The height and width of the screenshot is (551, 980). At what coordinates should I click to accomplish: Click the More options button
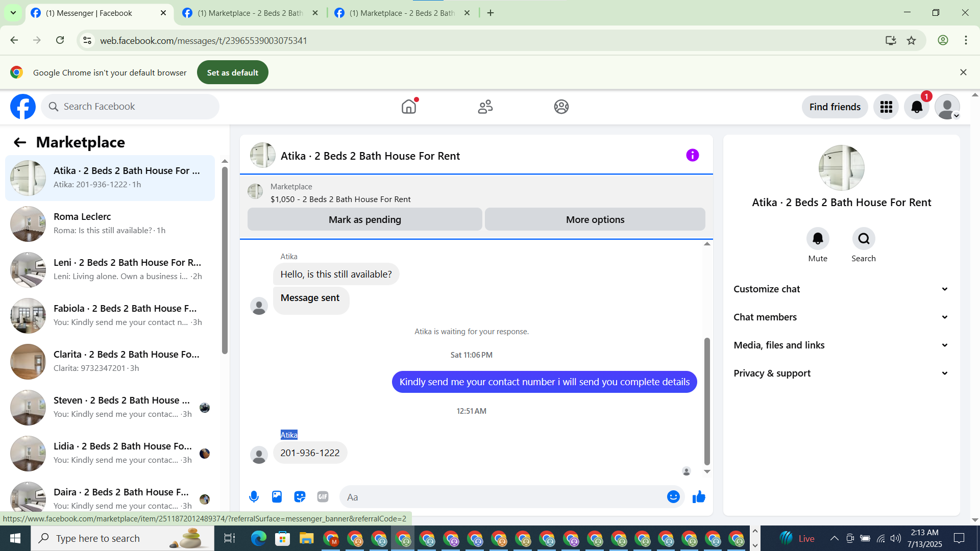[595, 219]
